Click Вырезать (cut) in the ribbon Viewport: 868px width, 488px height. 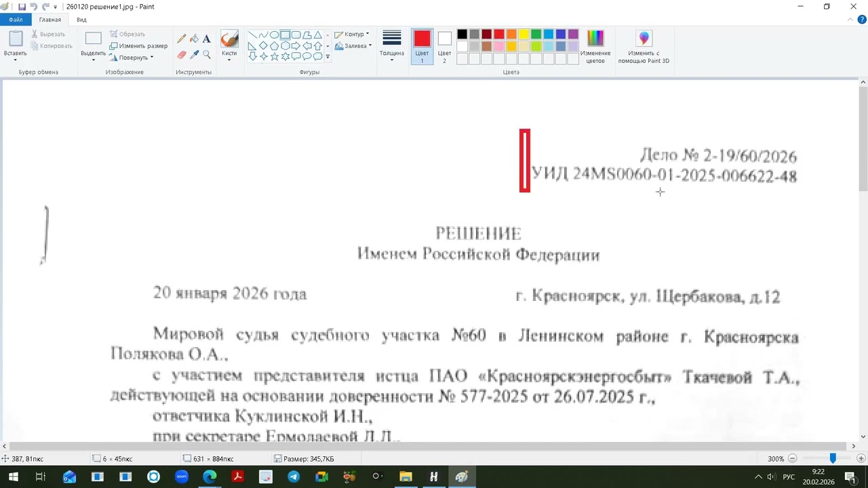(x=48, y=34)
